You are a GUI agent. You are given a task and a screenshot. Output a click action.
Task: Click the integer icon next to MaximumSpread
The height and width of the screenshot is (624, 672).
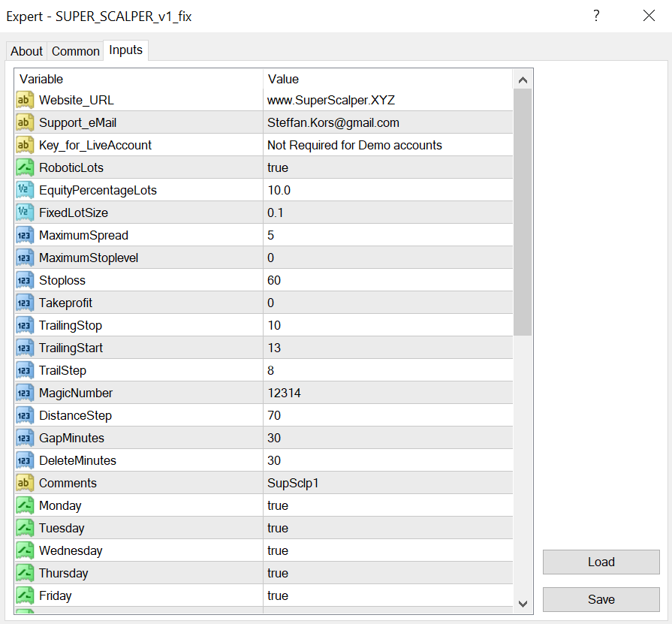click(x=25, y=235)
